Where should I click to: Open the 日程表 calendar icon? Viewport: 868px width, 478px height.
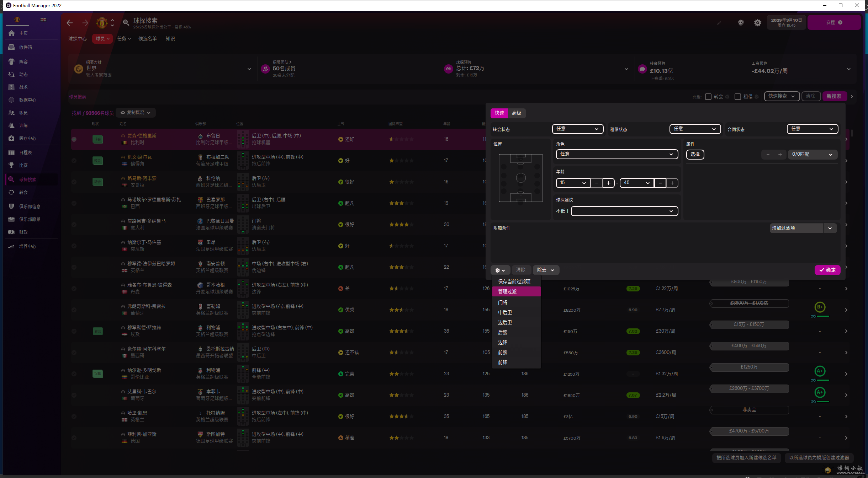(x=11, y=152)
